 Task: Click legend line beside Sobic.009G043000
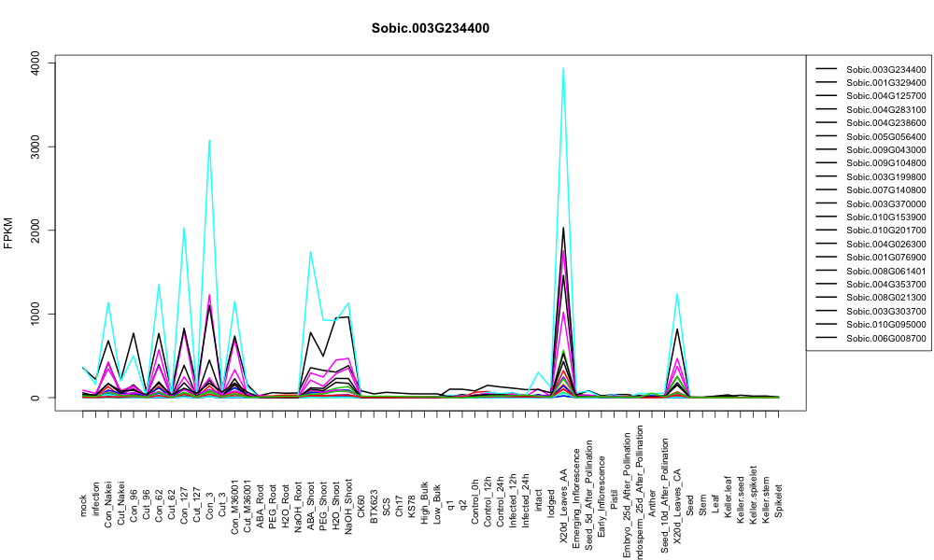pyautogui.click(x=827, y=150)
